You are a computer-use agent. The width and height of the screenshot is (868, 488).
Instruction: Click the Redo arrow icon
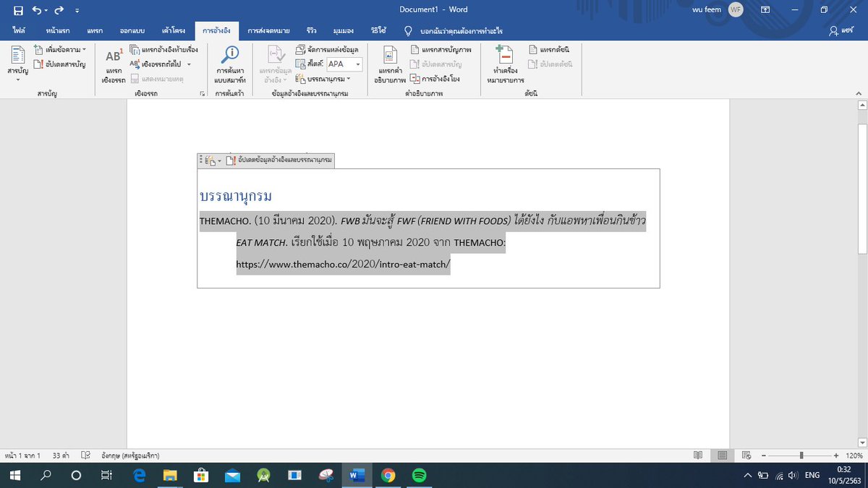[60, 10]
